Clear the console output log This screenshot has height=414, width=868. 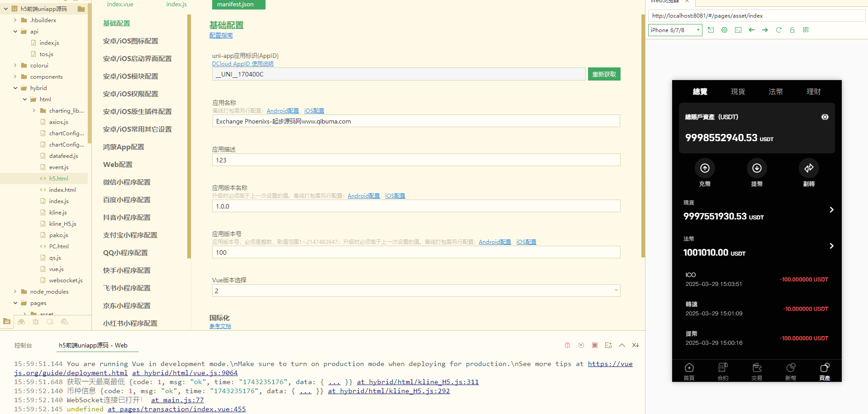[636, 345]
